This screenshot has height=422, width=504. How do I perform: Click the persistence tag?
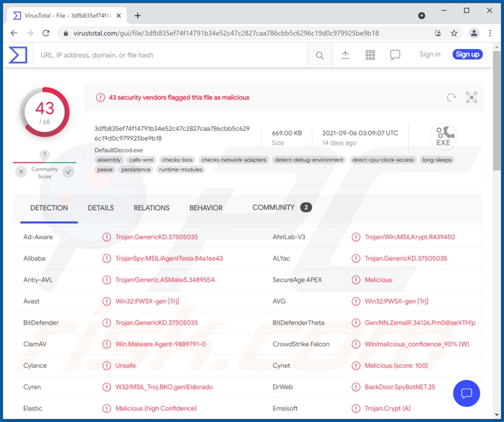136,170
